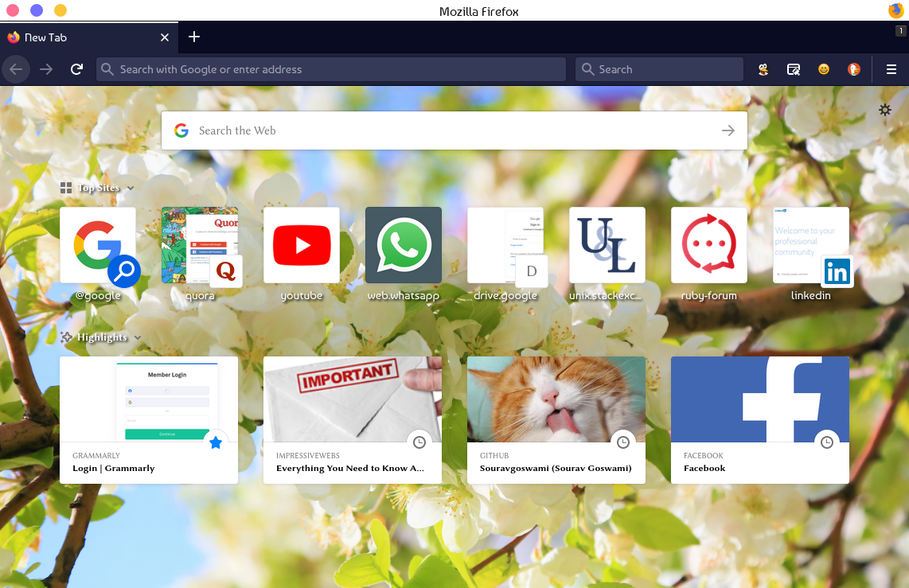909x588 pixels.
Task: Click history clock on Facebook card
Action: [827, 442]
